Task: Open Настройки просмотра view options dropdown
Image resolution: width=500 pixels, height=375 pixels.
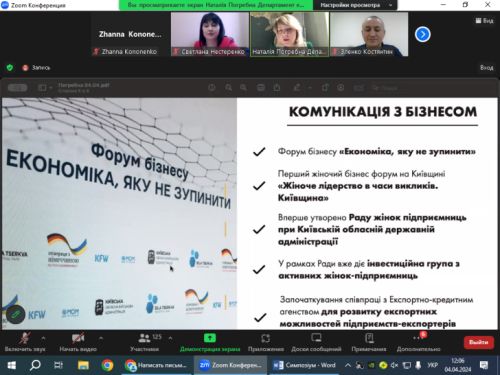Action: 355,5
